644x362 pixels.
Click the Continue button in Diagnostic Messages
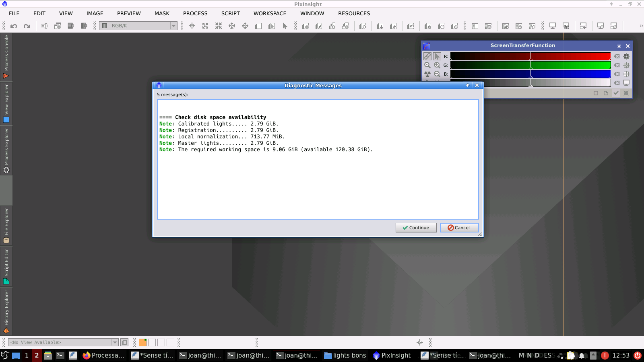[416, 228]
